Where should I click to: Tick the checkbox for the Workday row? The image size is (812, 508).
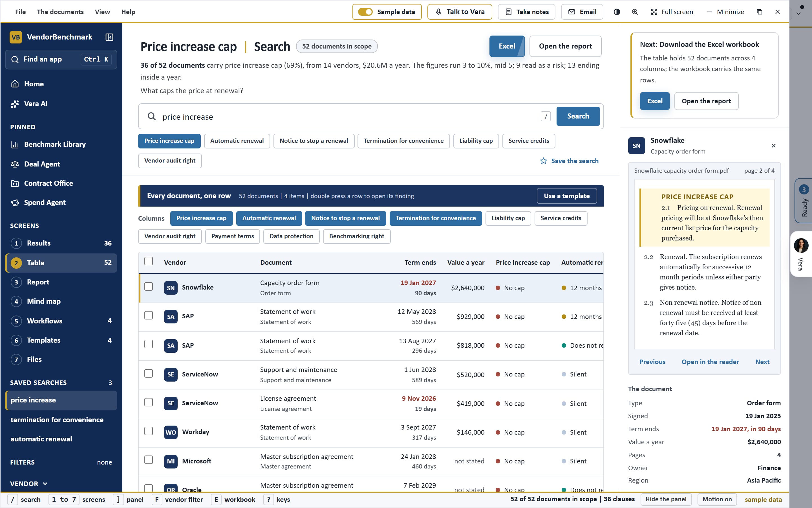[x=149, y=431]
